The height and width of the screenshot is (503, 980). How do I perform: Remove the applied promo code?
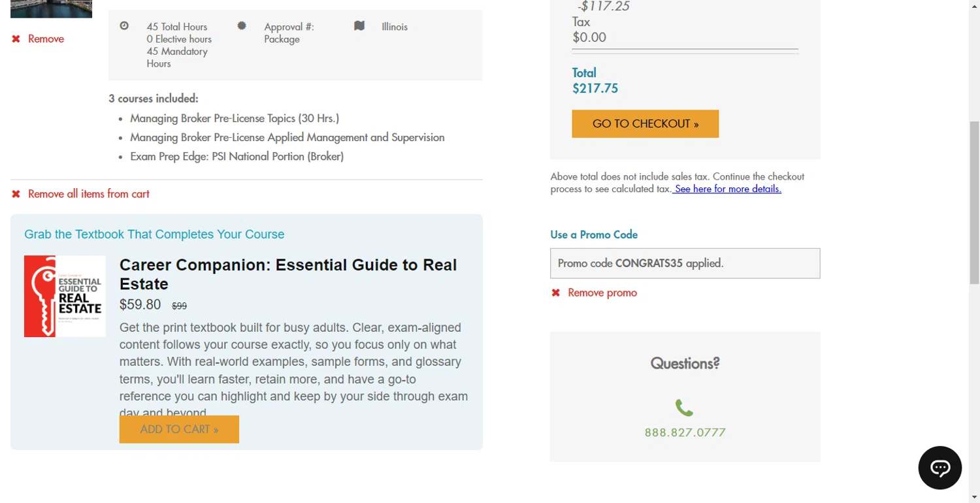[x=602, y=293]
